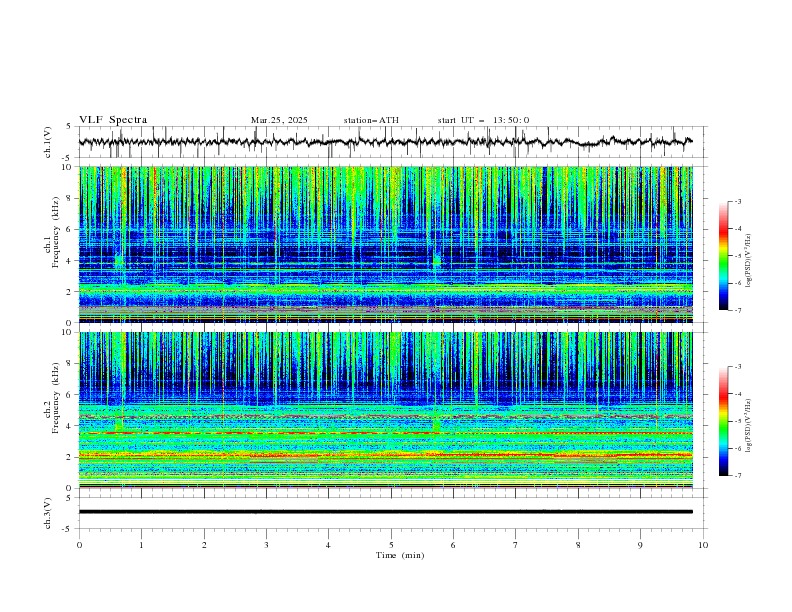Click time axis tick label "3"
792x612 pixels.
click(x=266, y=545)
